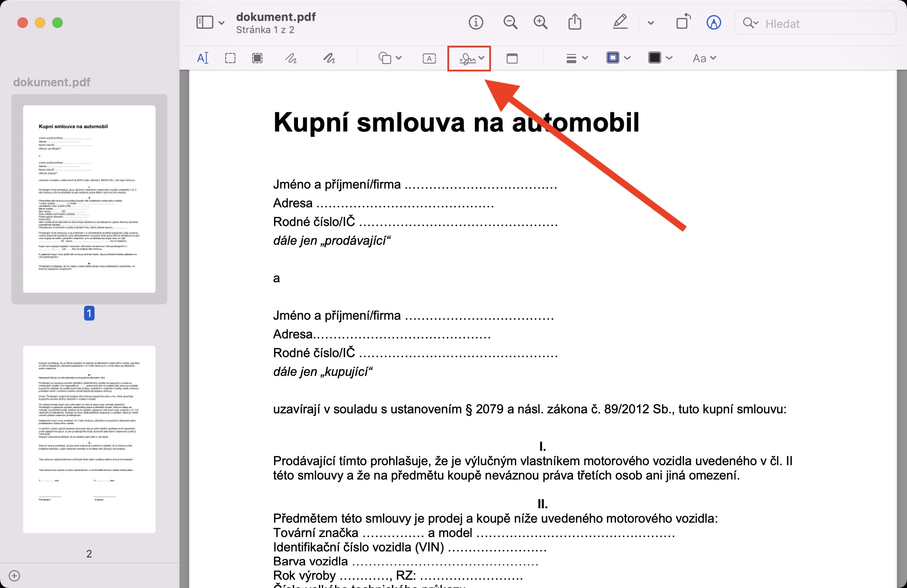The width and height of the screenshot is (907, 588).
Task: Select the Draw pen tool
Action: coord(329,58)
